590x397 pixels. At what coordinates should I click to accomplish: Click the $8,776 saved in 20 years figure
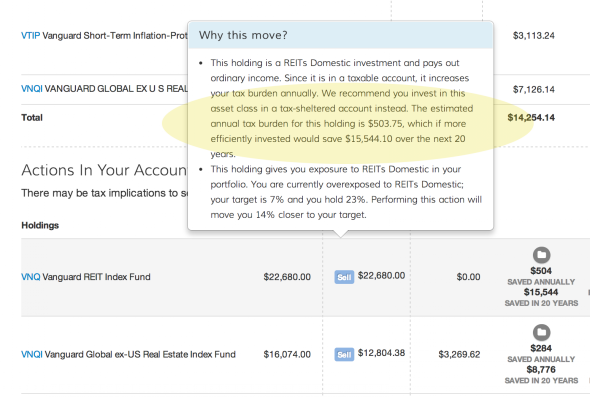541,370
